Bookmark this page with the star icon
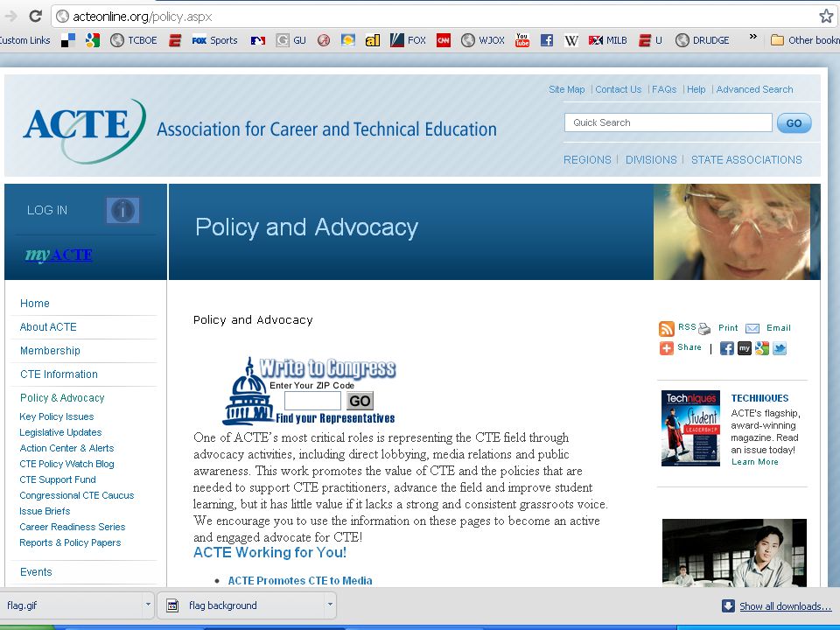Screen dimensions: 840x630 point(826,16)
